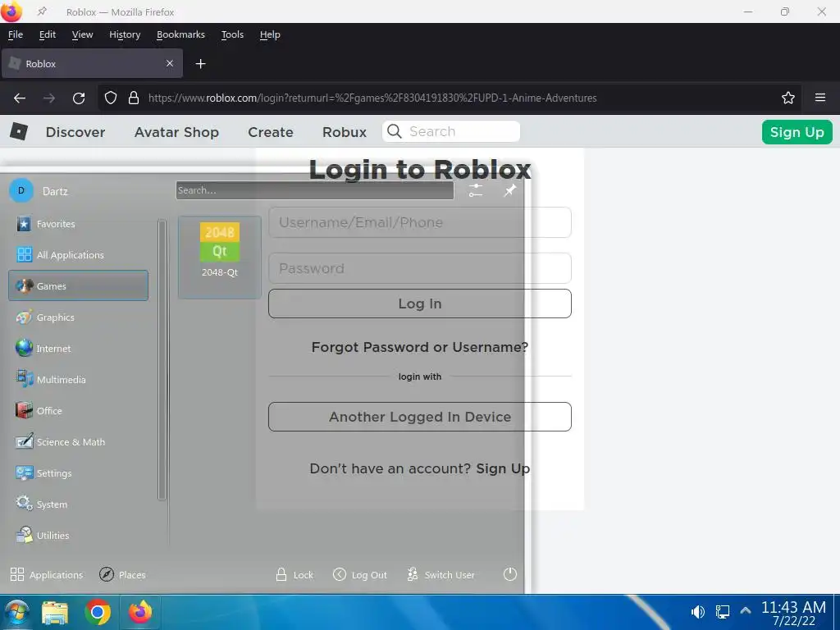Open Favorites category in launcher
The height and width of the screenshot is (630, 840).
78,224
